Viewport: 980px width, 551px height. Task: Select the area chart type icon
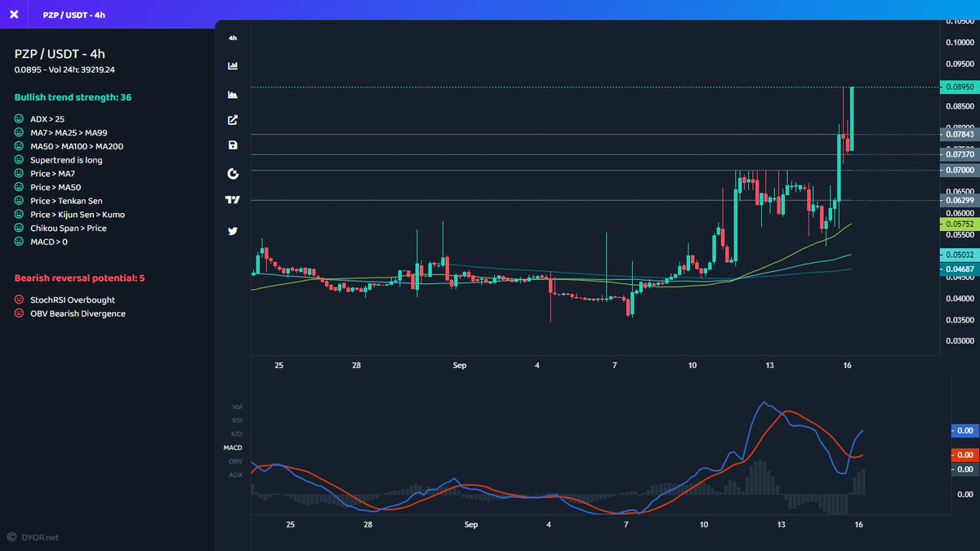[233, 95]
